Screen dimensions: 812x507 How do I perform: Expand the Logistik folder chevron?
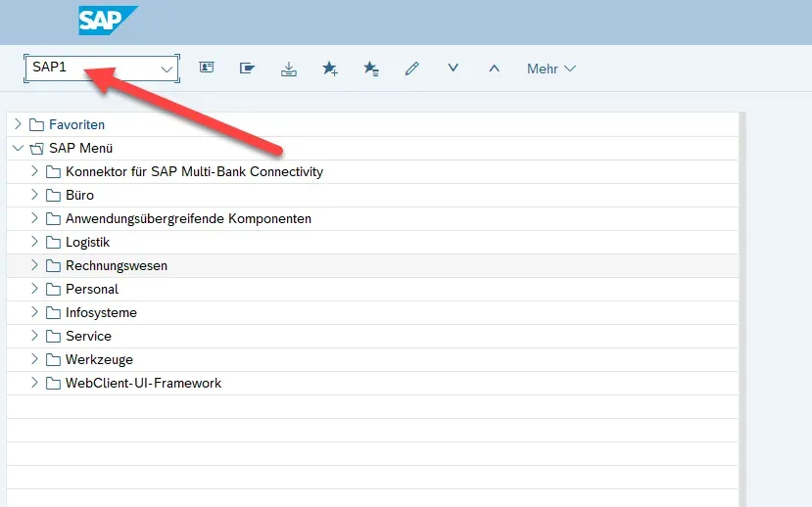[34, 242]
